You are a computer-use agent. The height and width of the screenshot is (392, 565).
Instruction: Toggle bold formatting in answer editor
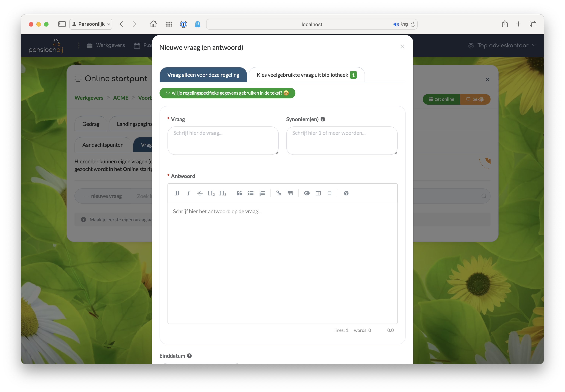(177, 193)
